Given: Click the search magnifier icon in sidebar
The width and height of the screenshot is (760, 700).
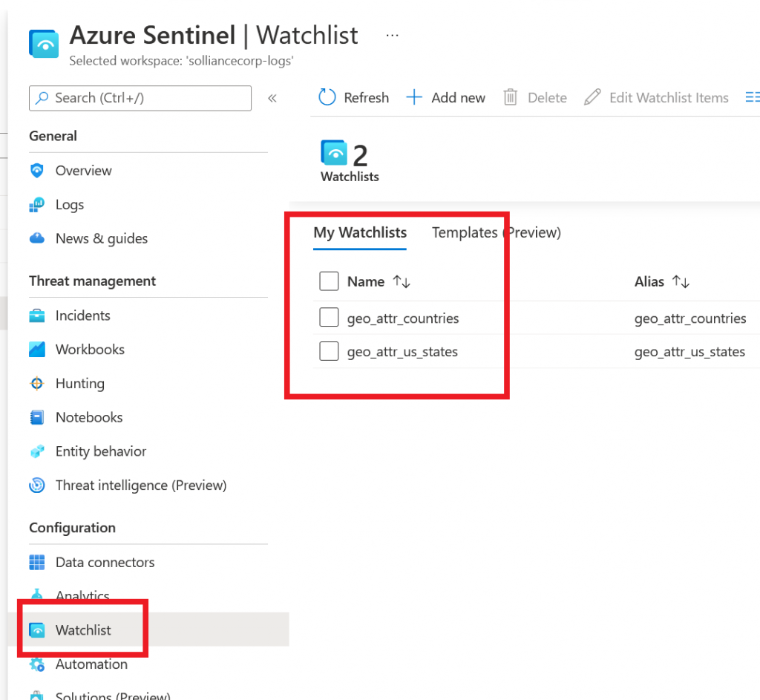Looking at the screenshot, I should pos(42,98).
